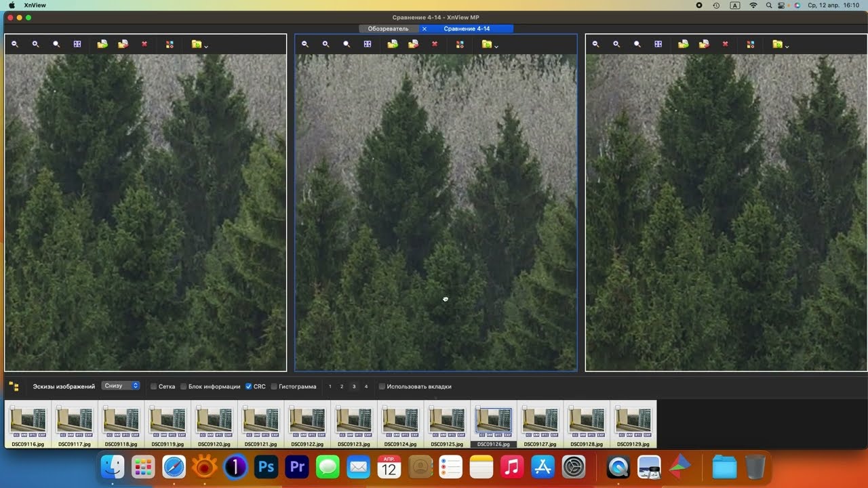Switch to the 'Обозреватель' tab
This screenshot has width=868, height=488.
389,29
